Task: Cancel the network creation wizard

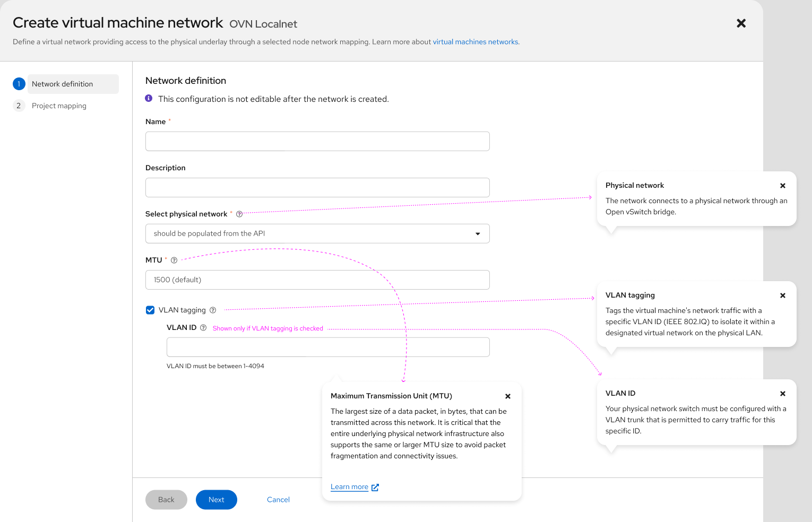Action: [x=278, y=500]
